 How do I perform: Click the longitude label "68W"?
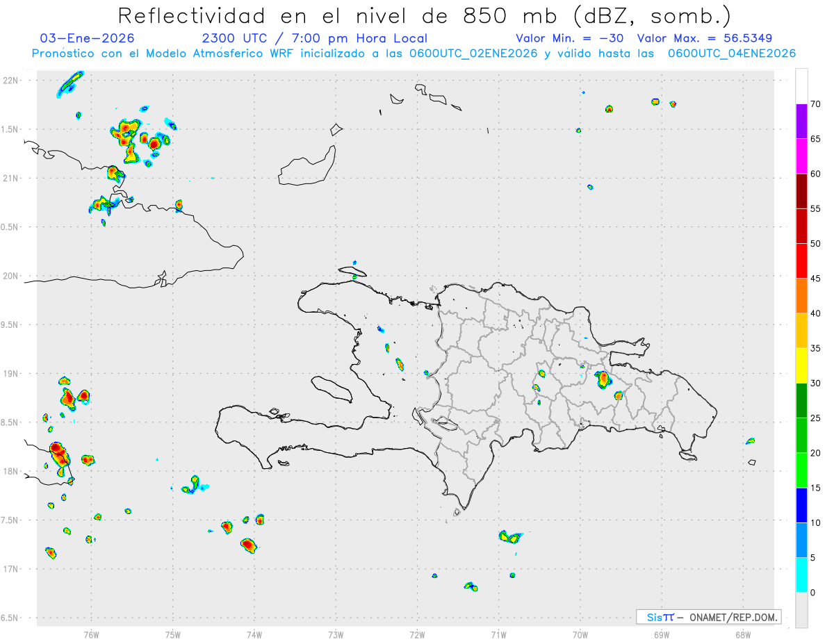pos(743,634)
